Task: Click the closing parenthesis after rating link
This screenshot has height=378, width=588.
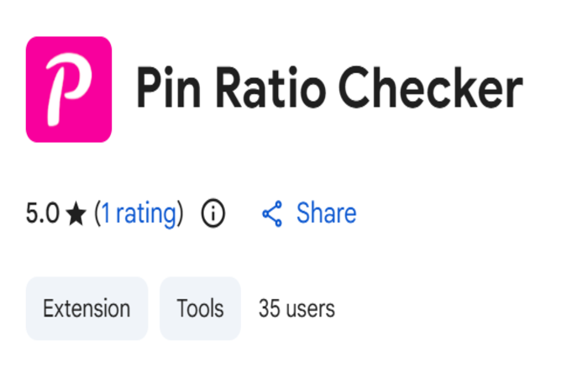Action: coord(181,214)
